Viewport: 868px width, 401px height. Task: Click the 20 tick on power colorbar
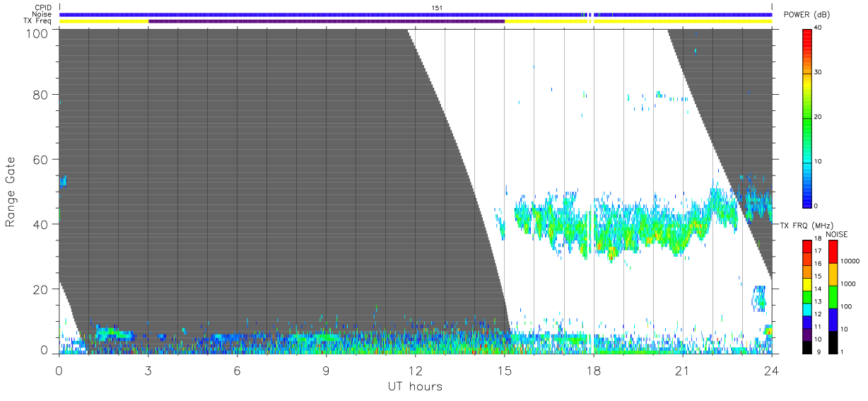819,117
